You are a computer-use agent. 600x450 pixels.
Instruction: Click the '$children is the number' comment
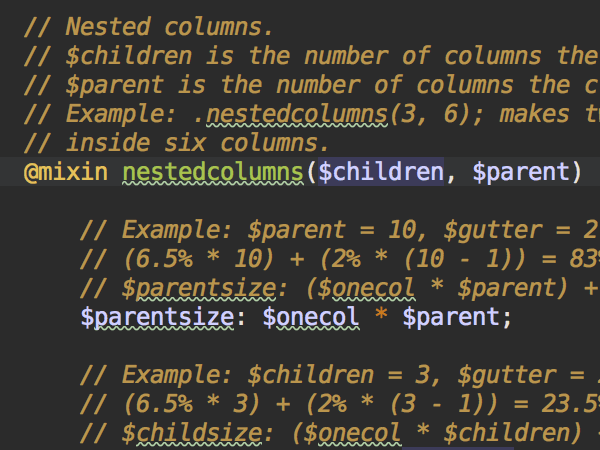312,56
